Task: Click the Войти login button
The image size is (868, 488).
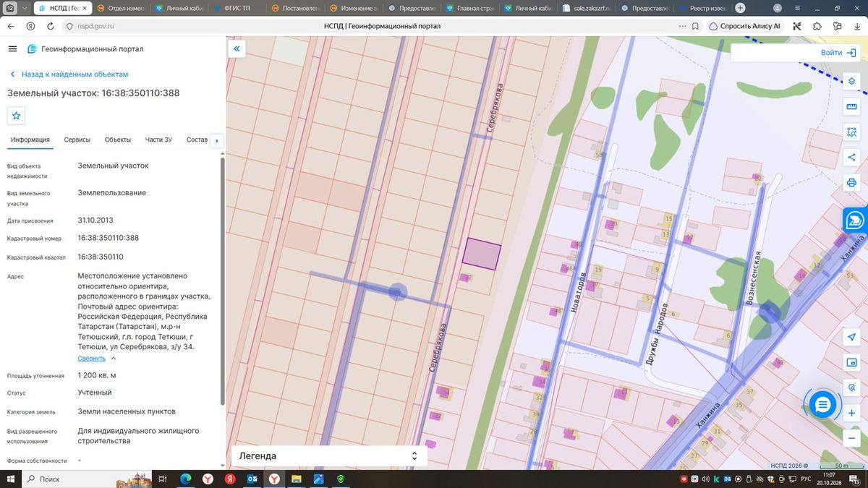Action: coord(838,53)
